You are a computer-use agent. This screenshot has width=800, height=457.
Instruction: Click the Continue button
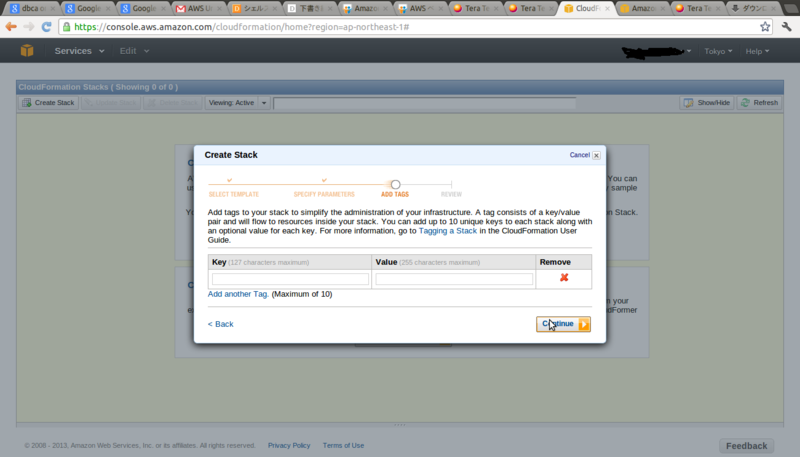click(x=563, y=324)
